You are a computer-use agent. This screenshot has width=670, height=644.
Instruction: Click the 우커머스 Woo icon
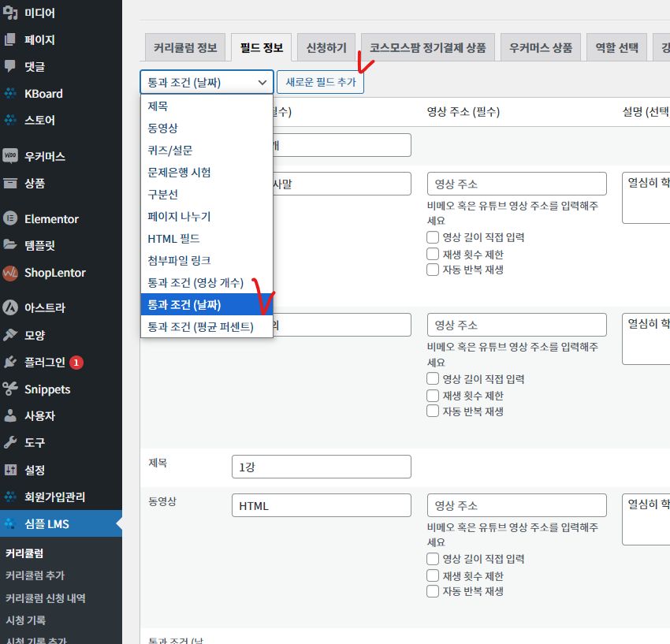pyautogui.click(x=10, y=156)
